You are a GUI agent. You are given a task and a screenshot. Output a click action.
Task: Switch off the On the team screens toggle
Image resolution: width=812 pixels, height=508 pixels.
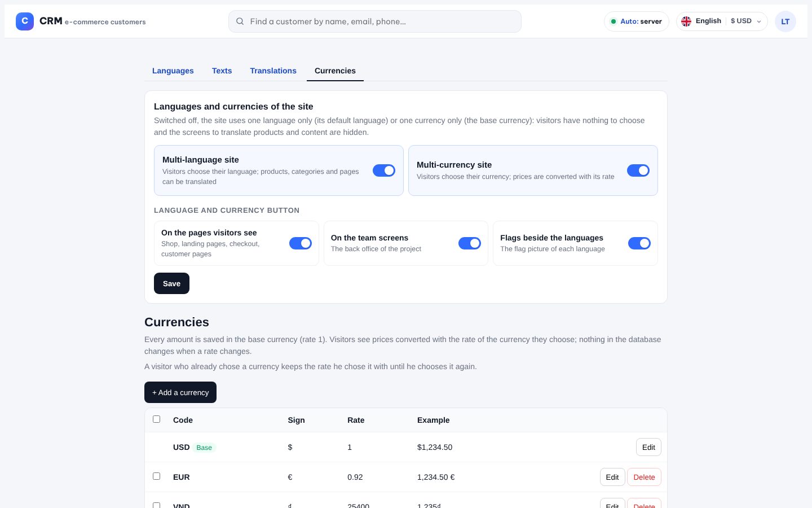click(x=470, y=243)
